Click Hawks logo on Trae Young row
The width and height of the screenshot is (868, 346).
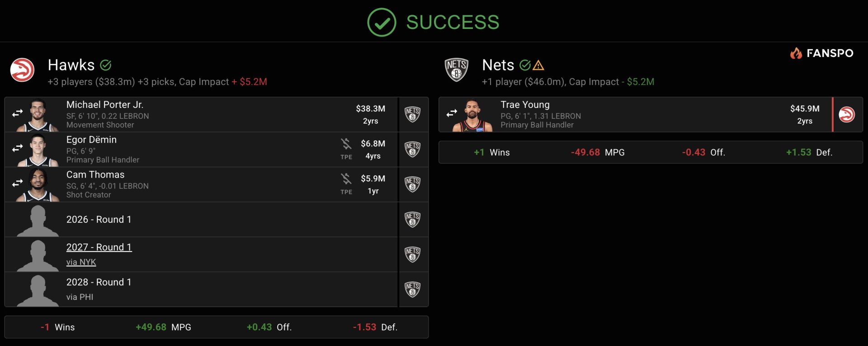tap(847, 115)
